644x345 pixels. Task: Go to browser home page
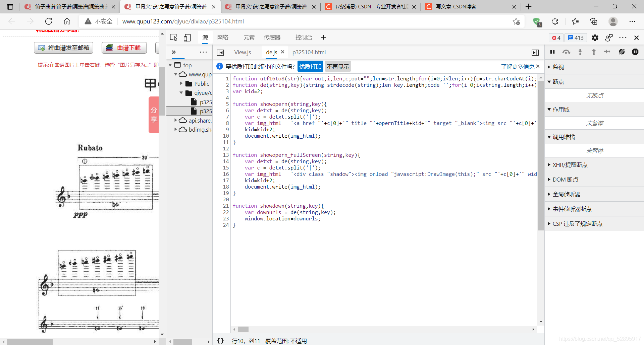pyautogui.click(x=67, y=21)
